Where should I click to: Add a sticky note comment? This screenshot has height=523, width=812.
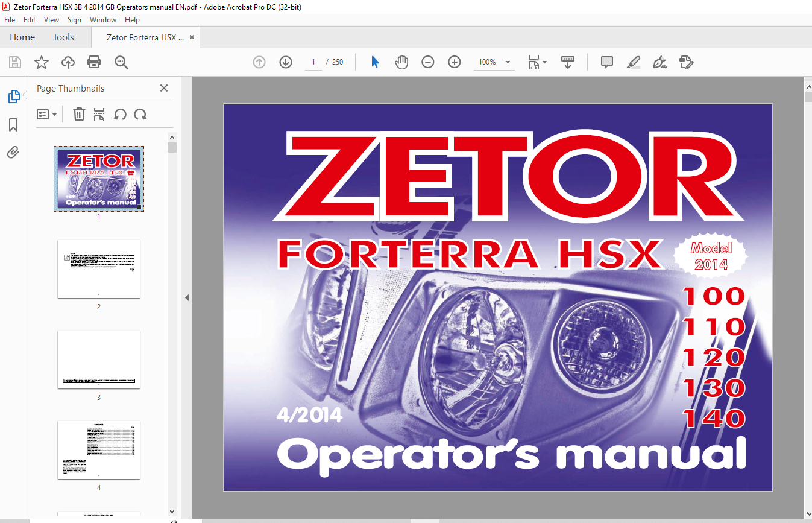pyautogui.click(x=607, y=62)
